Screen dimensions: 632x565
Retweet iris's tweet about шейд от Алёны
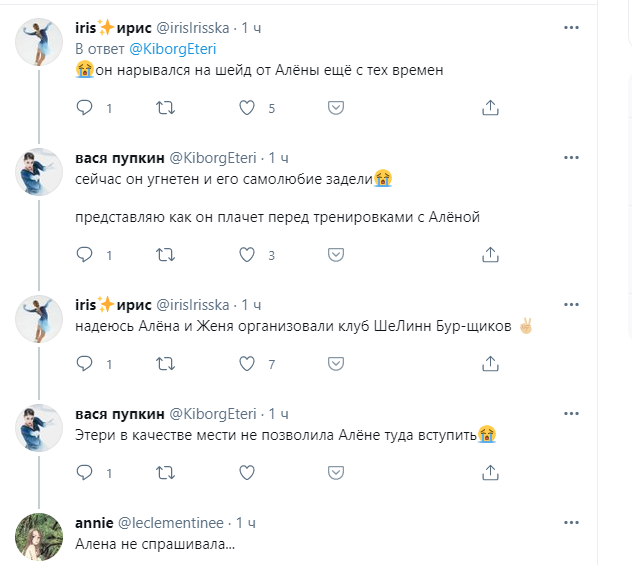(x=164, y=107)
